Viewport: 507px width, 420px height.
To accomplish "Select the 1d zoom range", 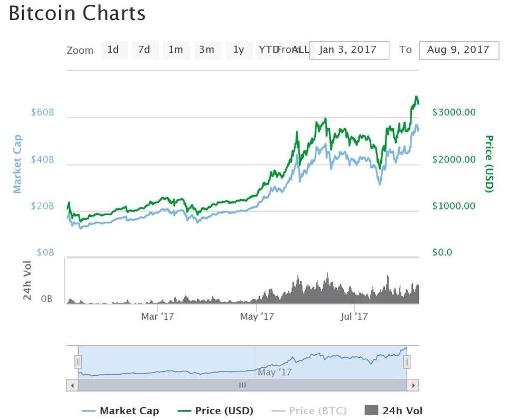I will 114,50.
